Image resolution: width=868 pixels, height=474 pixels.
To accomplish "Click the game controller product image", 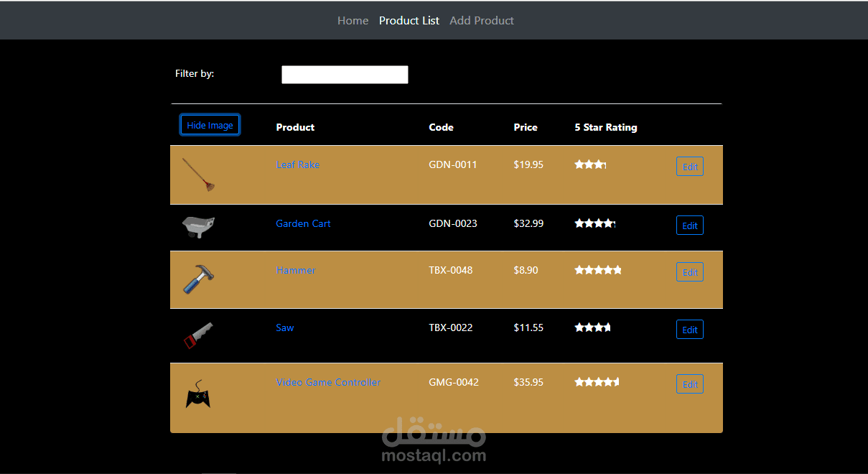I will click(x=198, y=394).
